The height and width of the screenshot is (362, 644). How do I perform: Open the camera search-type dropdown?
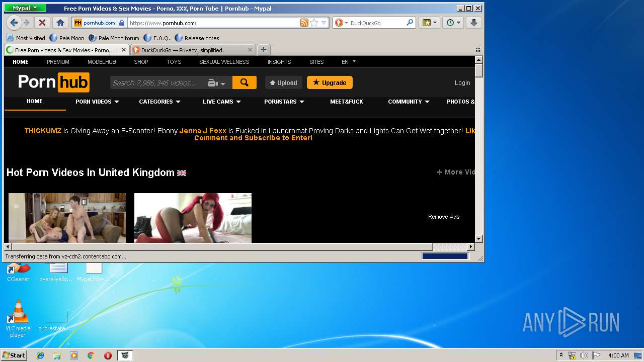point(217,83)
